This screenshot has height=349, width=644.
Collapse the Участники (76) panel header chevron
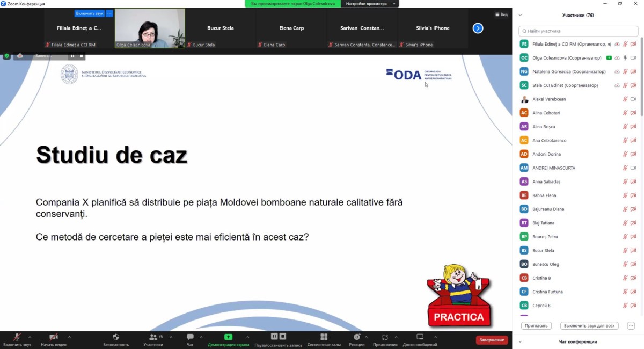[520, 16]
